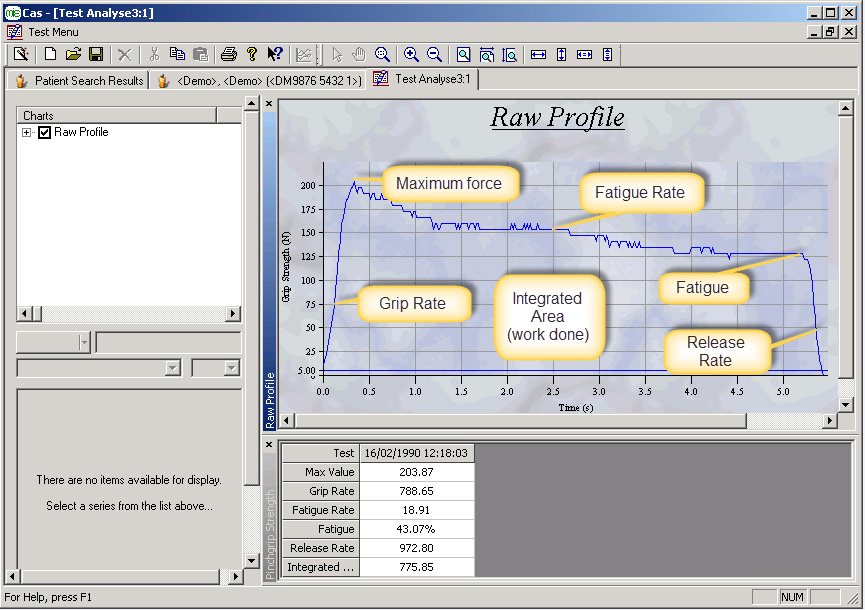Click the test wizard icon with pencil

coord(21,54)
